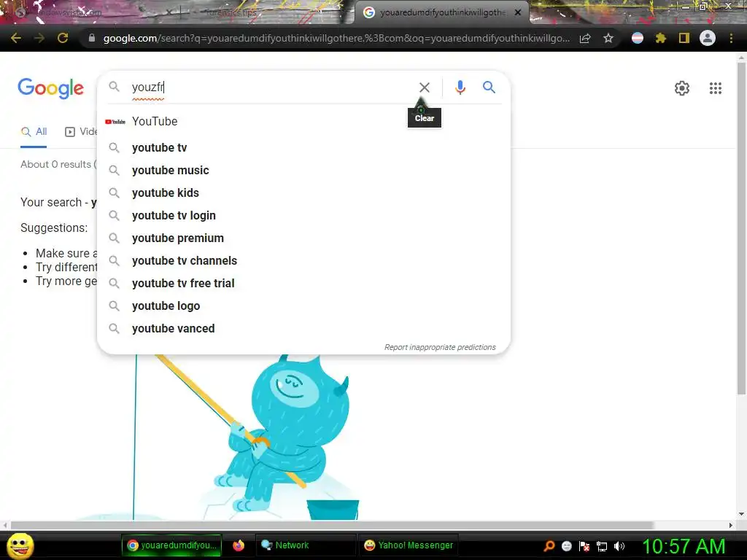Choose 'youtube kids' suggestion
747x560 pixels.
tap(303, 192)
